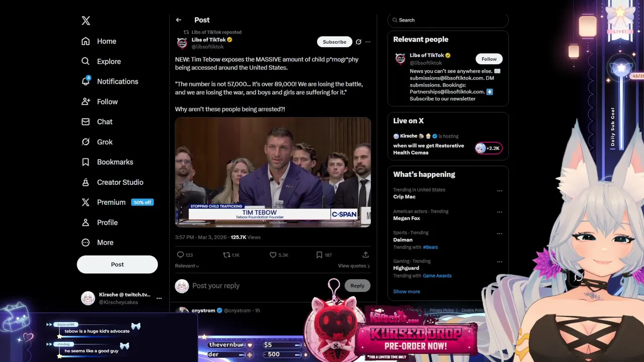Click the large Post button
Viewport: 644px width, 362px height.
pos(117,264)
